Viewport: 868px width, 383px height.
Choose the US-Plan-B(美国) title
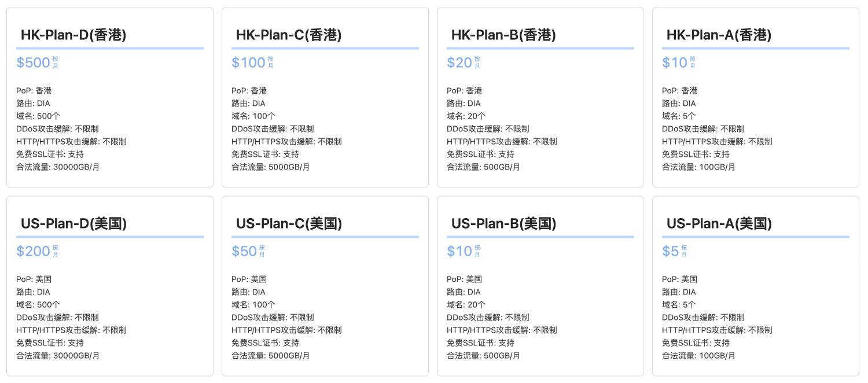(503, 224)
